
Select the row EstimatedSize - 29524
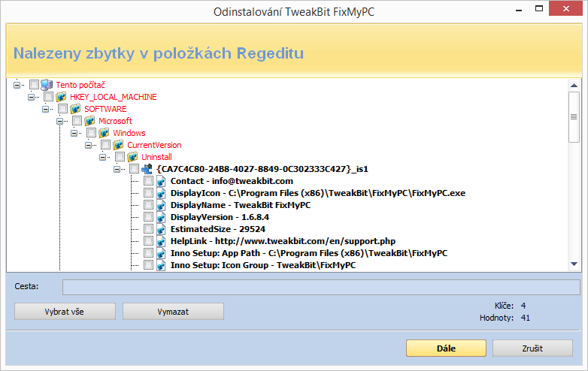tap(218, 229)
